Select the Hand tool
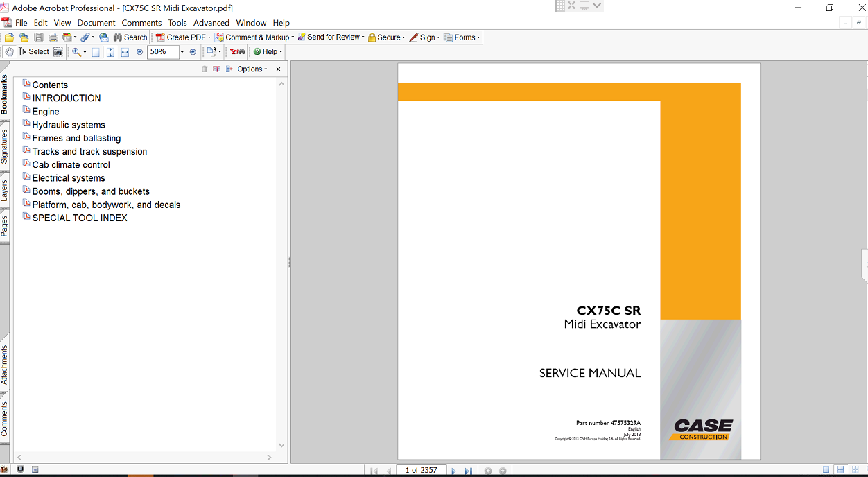The width and height of the screenshot is (868, 477). (x=9, y=52)
